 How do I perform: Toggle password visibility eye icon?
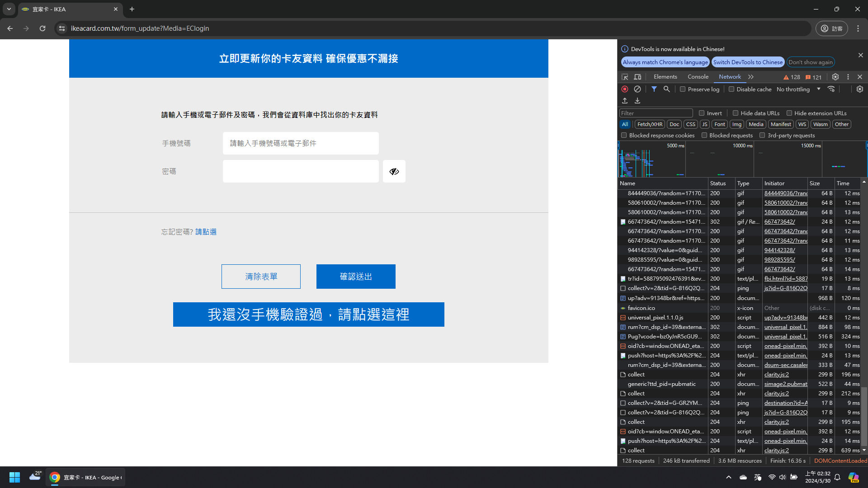point(394,171)
